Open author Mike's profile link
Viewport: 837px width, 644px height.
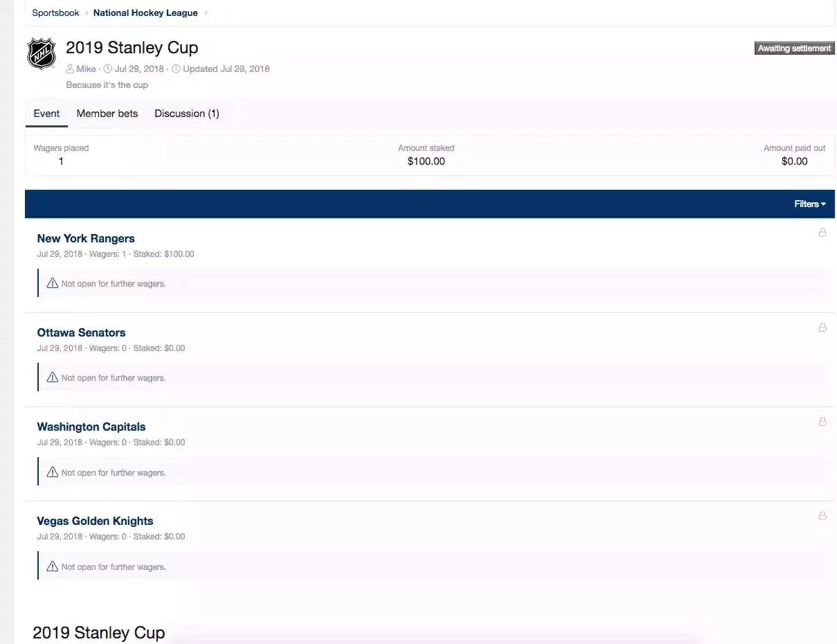pyautogui.click(x=87, y=69)
